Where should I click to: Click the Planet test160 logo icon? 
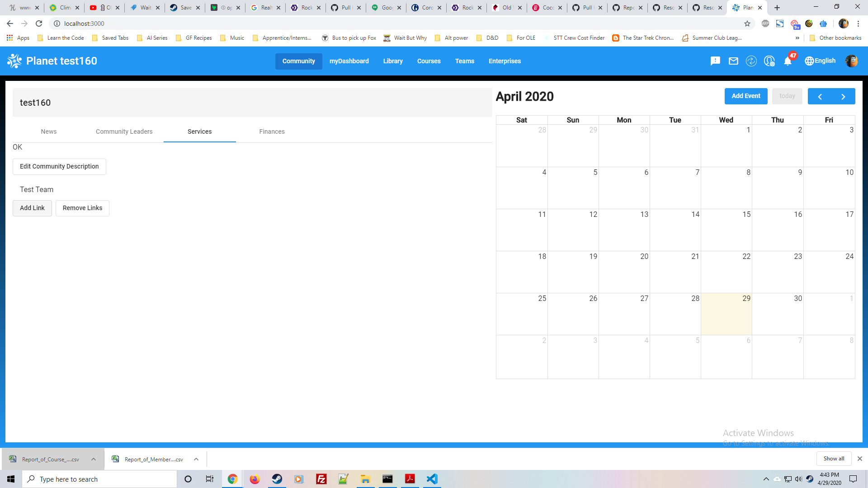tap(14, 61)
